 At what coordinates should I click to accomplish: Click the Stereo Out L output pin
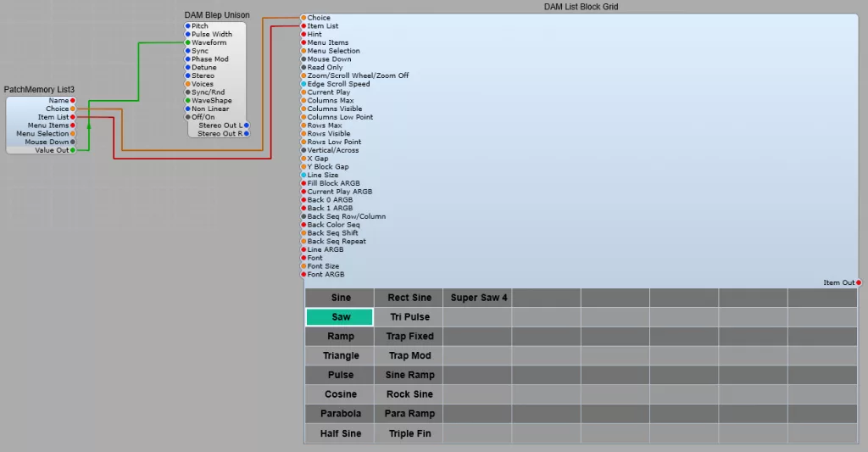[246, 125]
